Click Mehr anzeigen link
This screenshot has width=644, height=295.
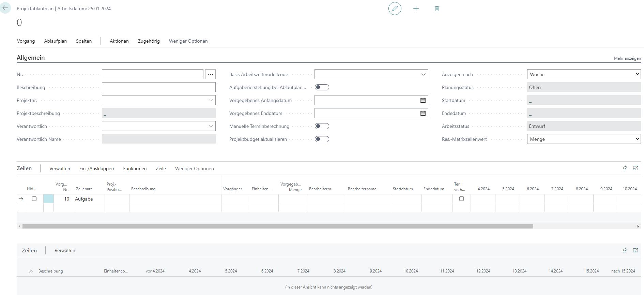click(x=627, y=58)
